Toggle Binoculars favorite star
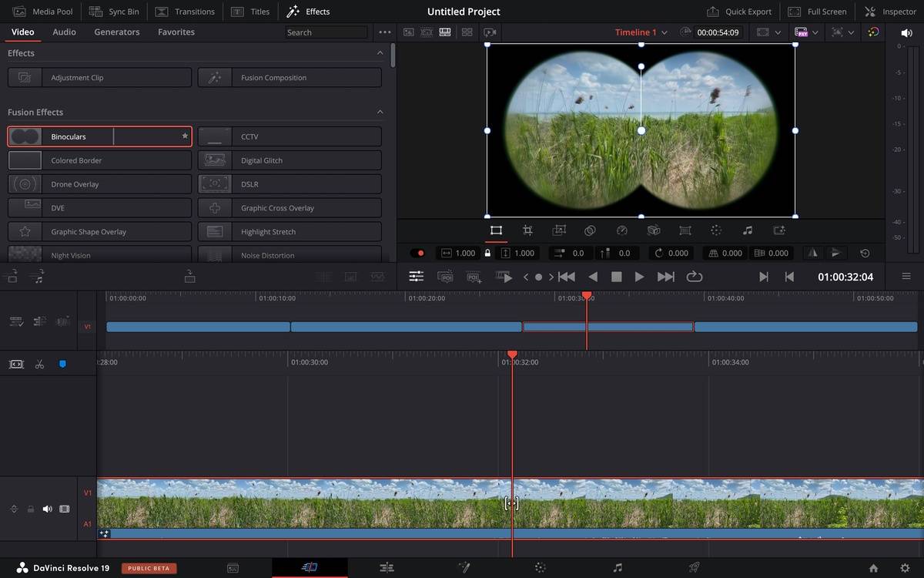The width and height of the screenshot is (924, 578). point(185,136)
